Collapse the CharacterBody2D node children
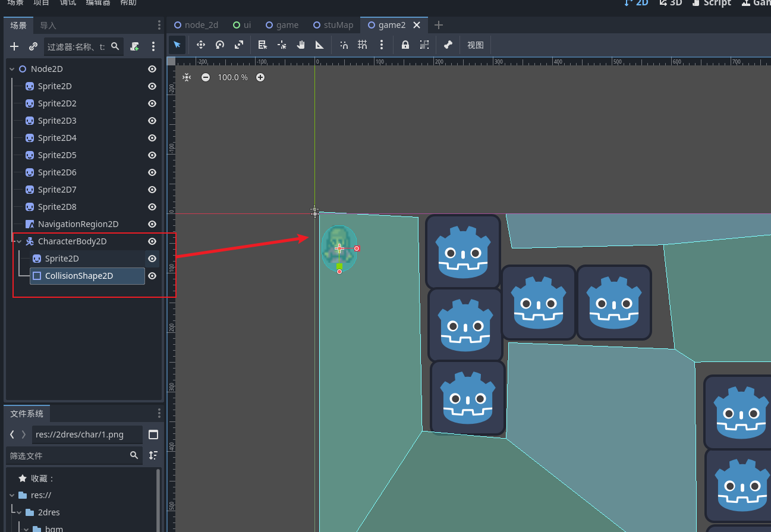The height and width of the screenshot is (532, 771). point(19,241)
